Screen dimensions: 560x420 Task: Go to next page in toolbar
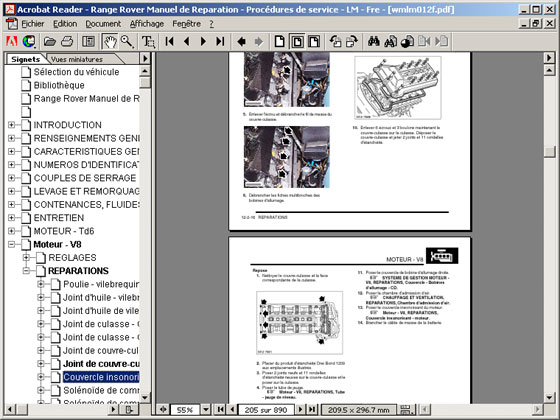pyautogui.click(x=203, y=41)
